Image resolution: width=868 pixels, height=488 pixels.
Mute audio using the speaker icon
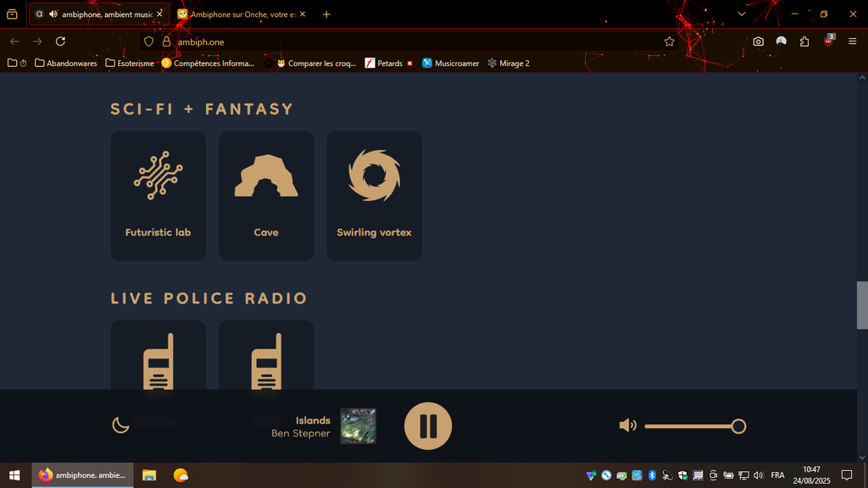click(627, 425)
